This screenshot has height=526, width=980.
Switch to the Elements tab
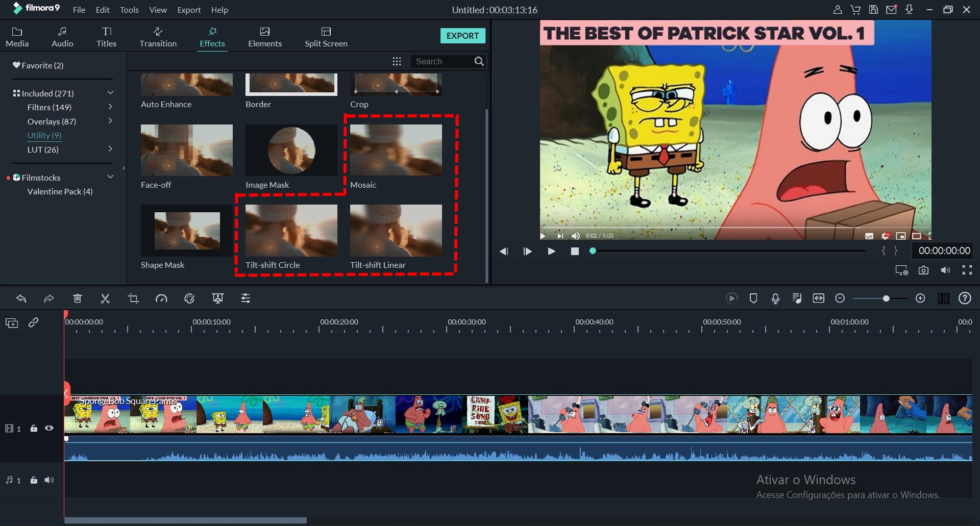tap(265, 37)
